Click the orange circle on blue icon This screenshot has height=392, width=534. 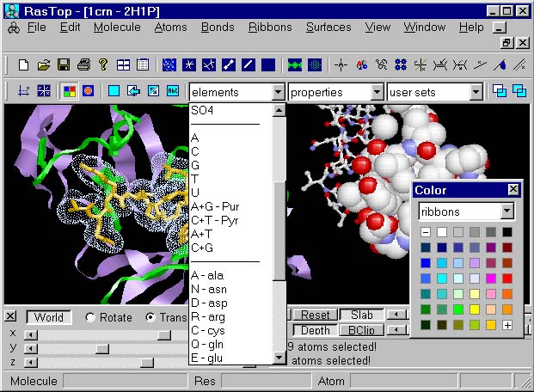89,91
